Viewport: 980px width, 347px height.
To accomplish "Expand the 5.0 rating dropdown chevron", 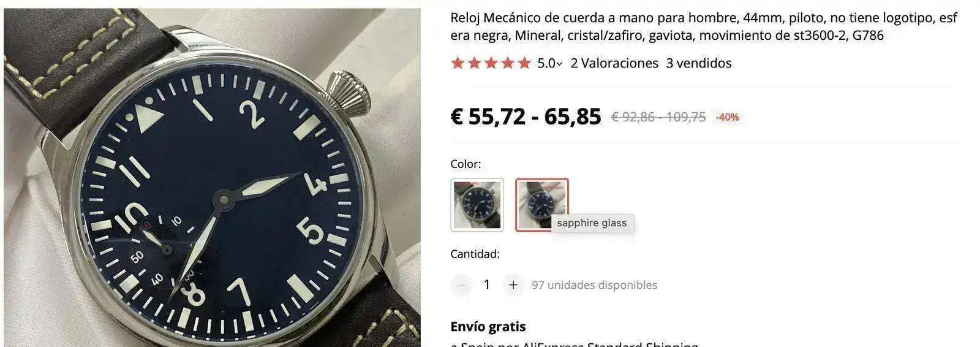I will [x=559, y=64].
